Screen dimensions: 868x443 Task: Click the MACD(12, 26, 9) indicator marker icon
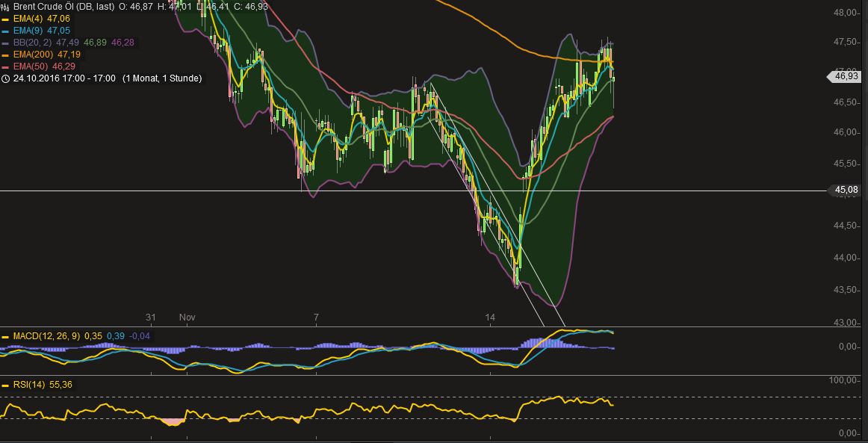point(4,336)
